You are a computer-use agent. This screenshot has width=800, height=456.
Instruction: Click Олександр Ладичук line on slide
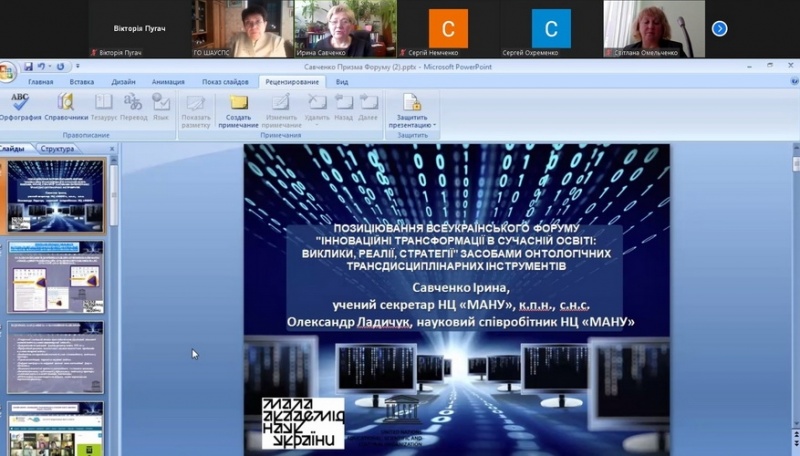tap(460, 322)
